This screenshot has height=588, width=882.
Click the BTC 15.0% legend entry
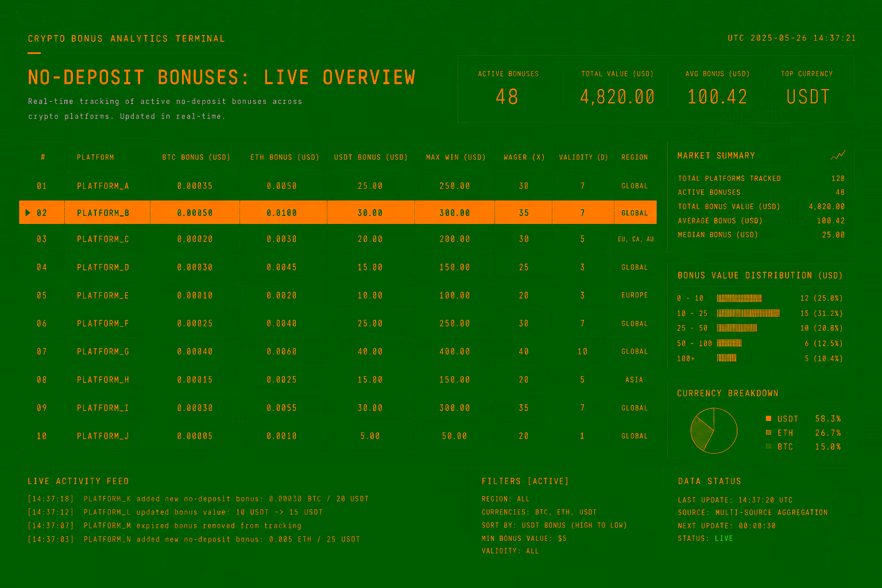803,446
